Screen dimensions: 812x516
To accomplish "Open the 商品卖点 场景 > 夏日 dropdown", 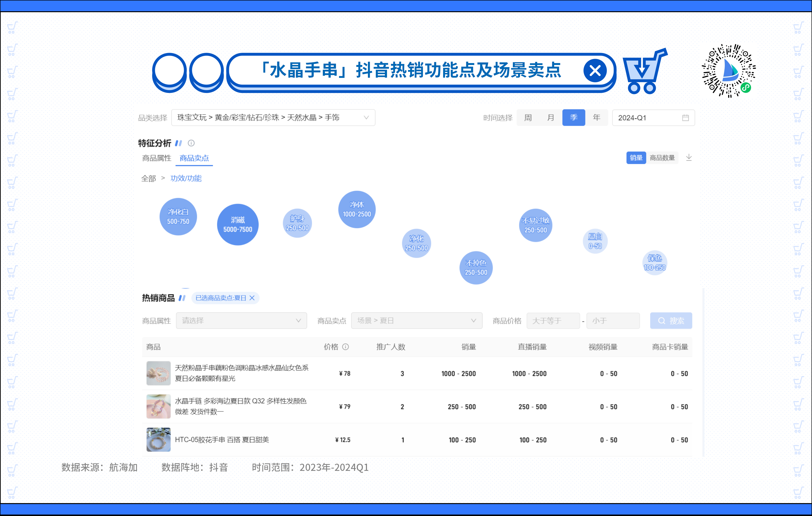I will [x=416, y=321].
